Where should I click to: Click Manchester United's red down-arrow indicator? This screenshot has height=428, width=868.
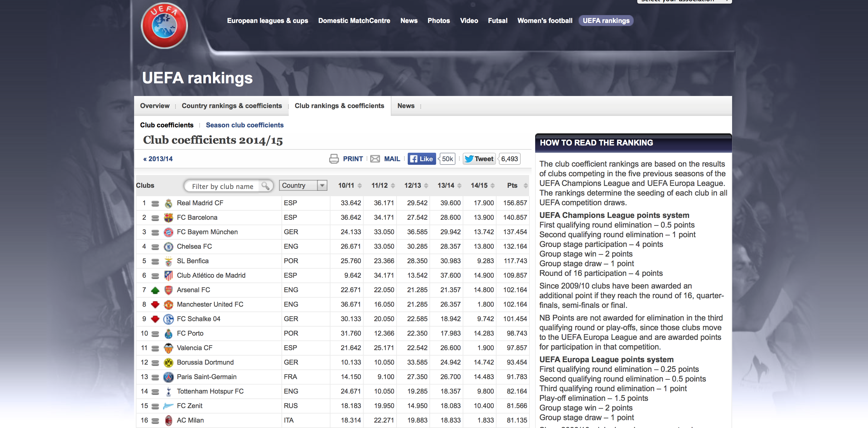pos(155,305)
